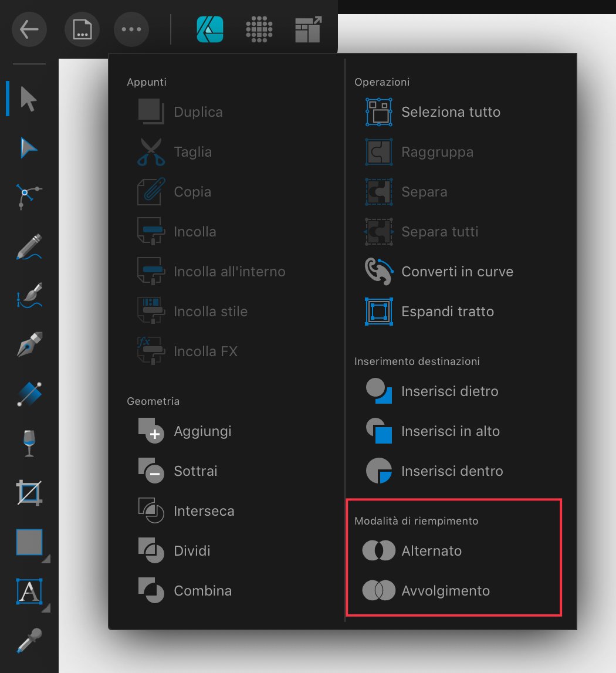Select the Vector Brush tool
Image resolution: width=616 pixels, height=673 pixels.
(x=29, y=296)
